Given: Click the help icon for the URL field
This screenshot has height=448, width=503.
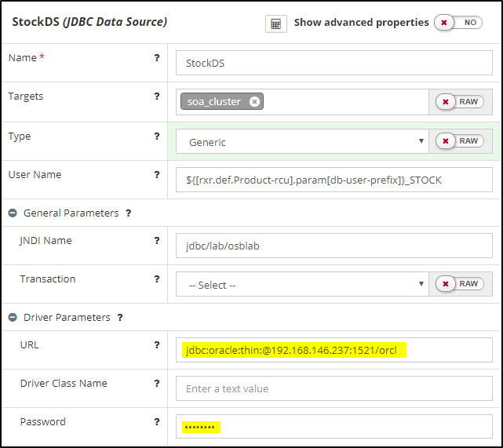Looking at the screenshot, I should point(157,345).
